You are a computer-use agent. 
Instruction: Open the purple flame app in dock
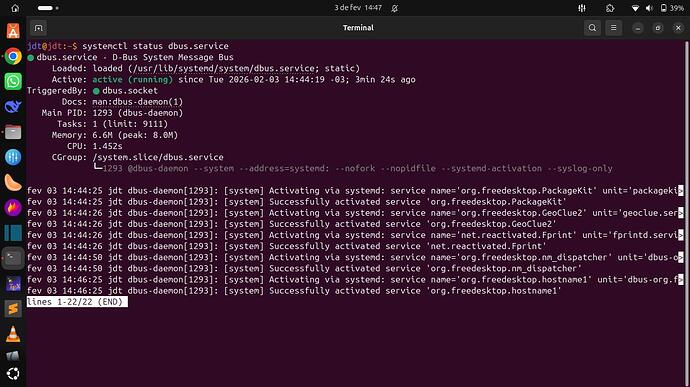click(x=13, y=207)
